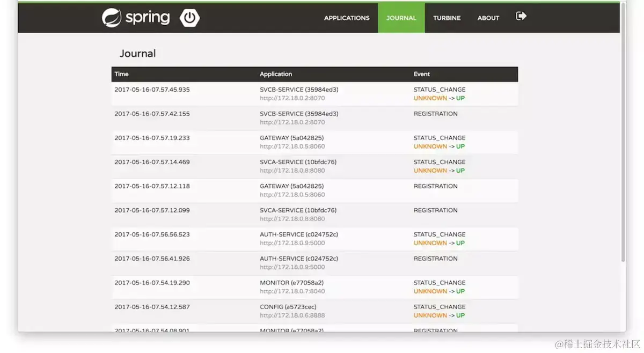This screenshot has height=353, width=644.
Task: Open http://172.18.0.2:8070 in the 07.57.45.935 row
Action: point(292,98)
